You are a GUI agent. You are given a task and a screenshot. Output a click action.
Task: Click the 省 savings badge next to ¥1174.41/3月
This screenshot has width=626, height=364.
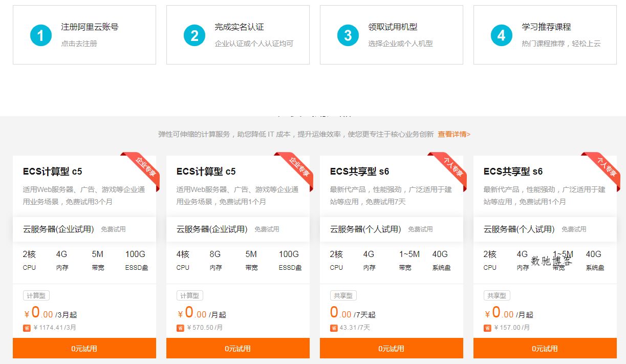coord(27,328)
